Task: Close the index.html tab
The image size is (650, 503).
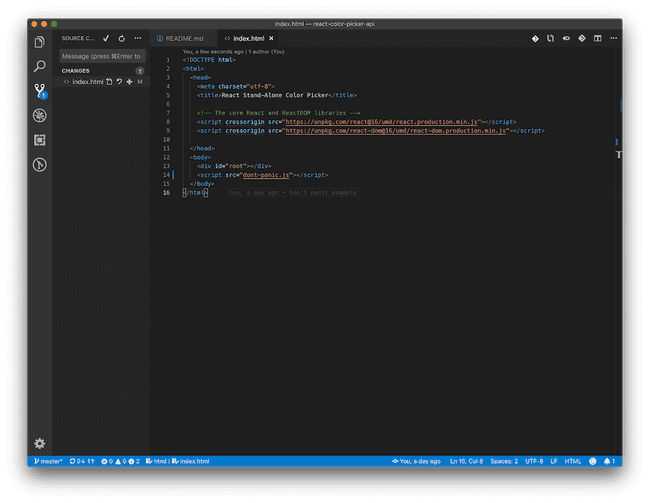Action: click(271, 39)
